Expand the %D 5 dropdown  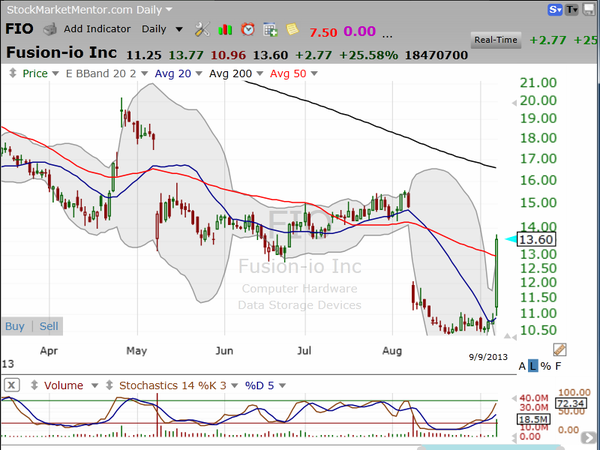point(282,385)
